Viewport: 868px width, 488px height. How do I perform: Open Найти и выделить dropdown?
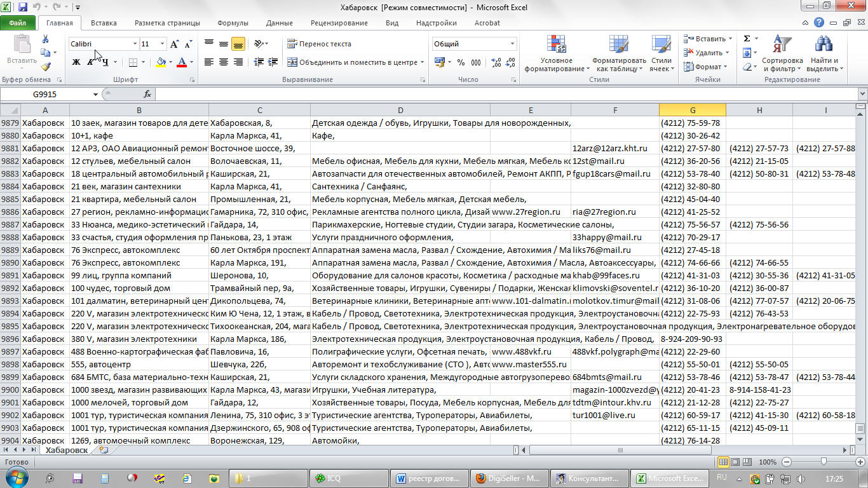coord(823,53)
